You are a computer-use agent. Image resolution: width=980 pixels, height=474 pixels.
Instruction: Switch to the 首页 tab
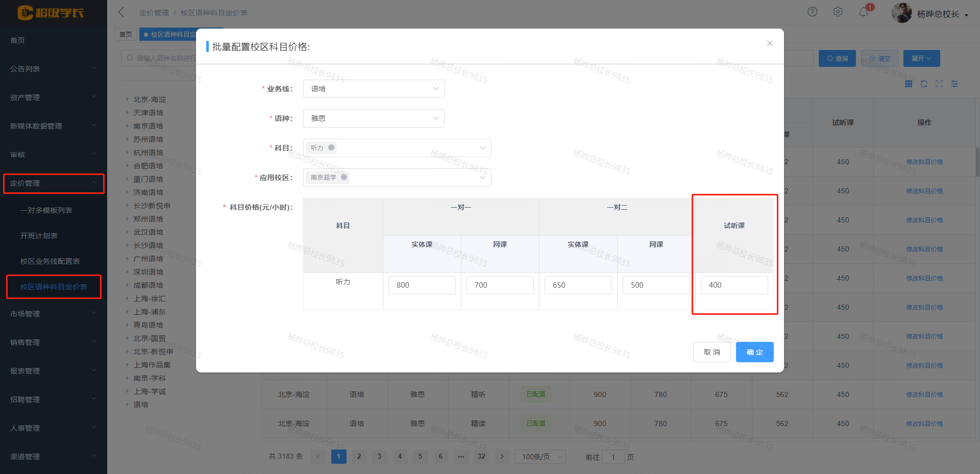(126, 34)
